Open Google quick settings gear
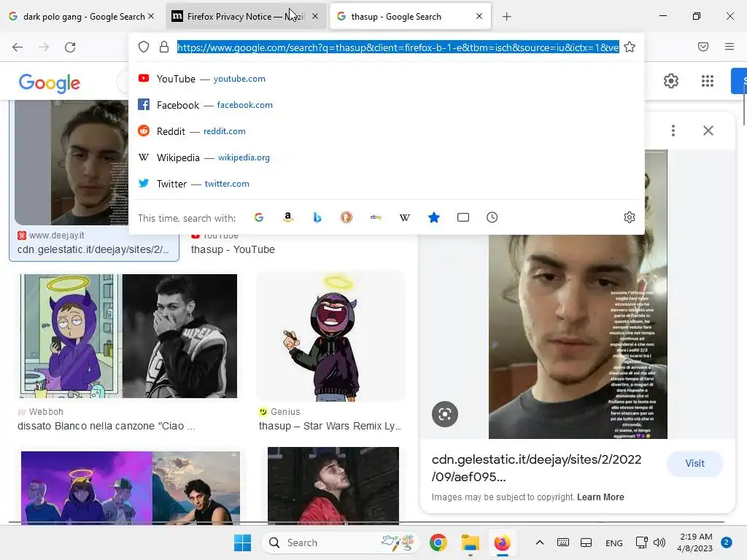Image resolution: width=747 pixels, height=560 pixels. pos(671,81)
